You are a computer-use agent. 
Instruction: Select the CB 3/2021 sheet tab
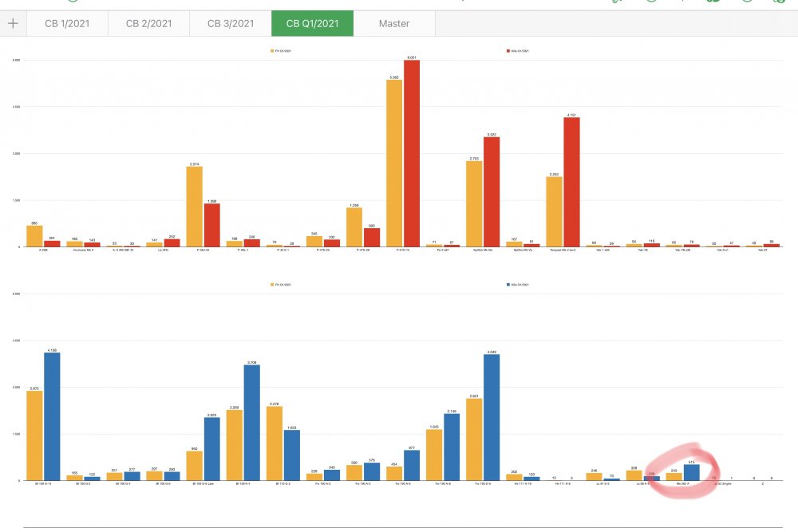click(231, 23)
